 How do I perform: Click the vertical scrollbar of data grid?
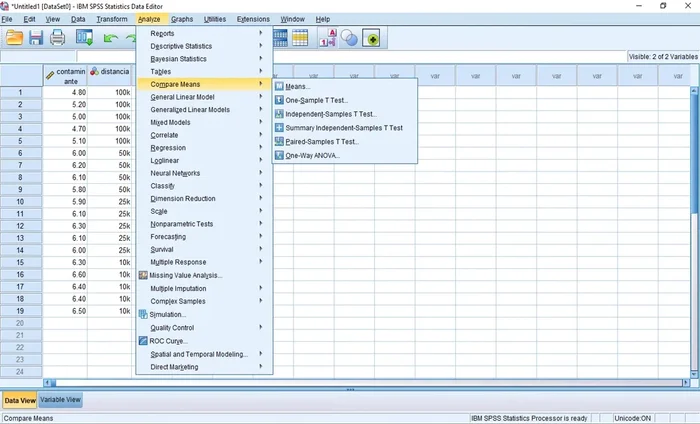click(x=693, y=230)
